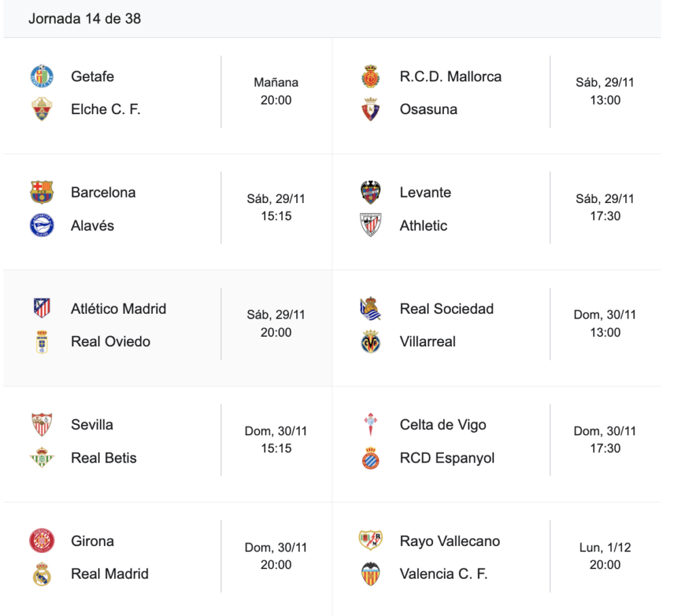Screen dimensions: 696x616
Task: Select the Celta de Vigo name
Action: 442,425
